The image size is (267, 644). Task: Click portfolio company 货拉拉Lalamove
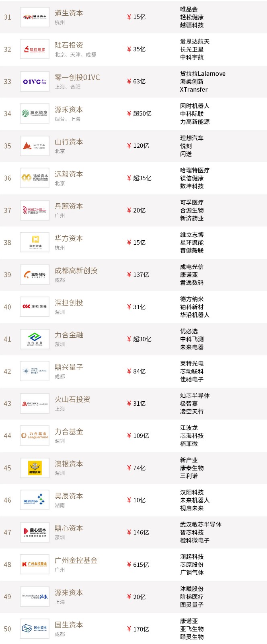pyautogui.click(x=203, y=74)
